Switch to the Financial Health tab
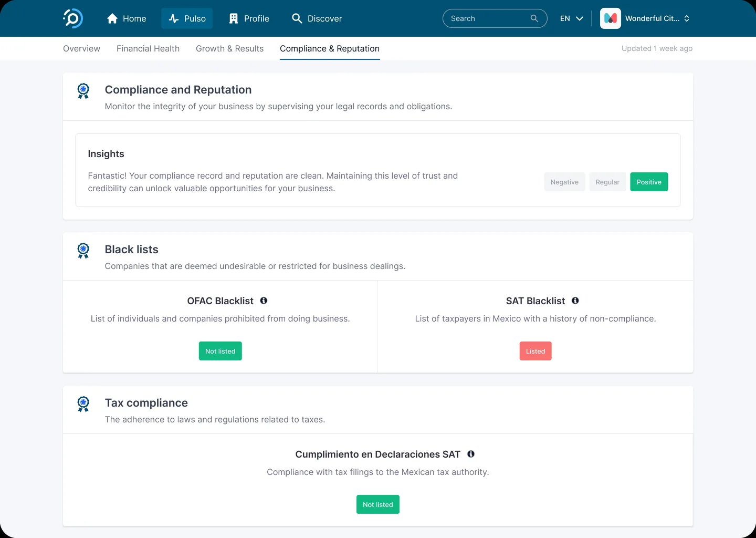 click(148, 48)
